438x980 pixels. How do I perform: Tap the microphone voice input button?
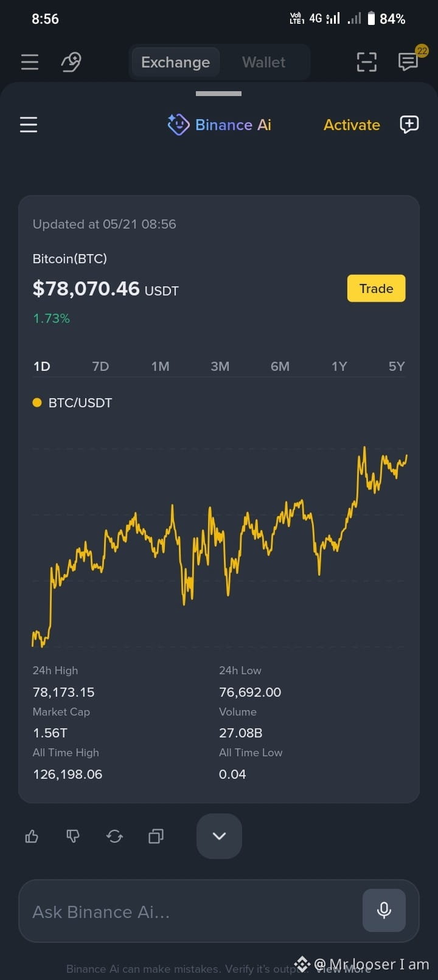[384, 910]
